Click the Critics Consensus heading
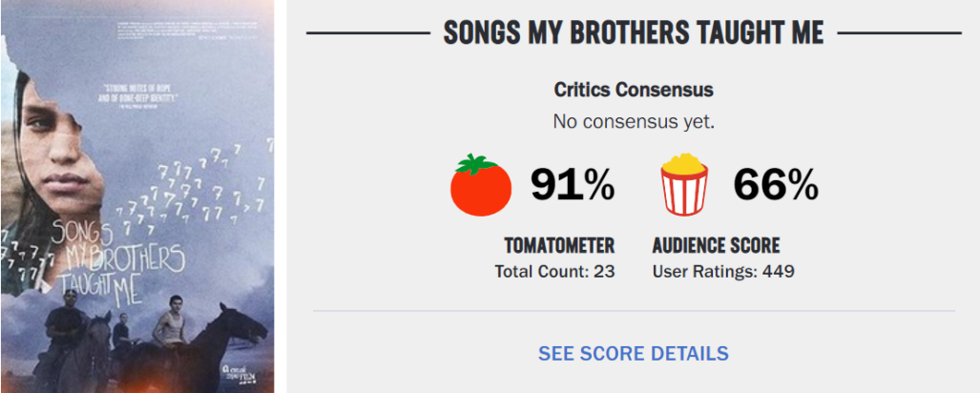Viewport: 980px width, 393px height. [633, 90]
